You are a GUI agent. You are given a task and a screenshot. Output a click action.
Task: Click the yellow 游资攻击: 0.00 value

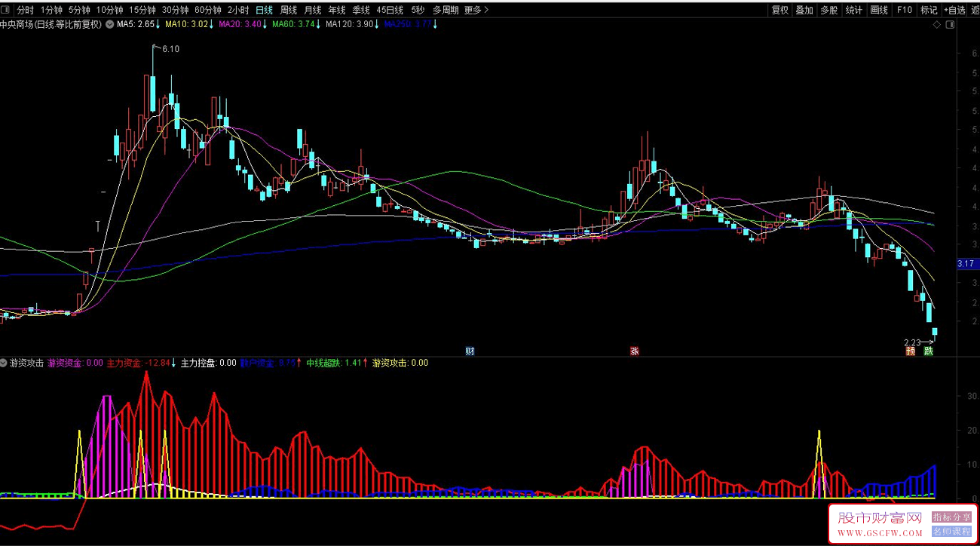click(x=400, y=363)
